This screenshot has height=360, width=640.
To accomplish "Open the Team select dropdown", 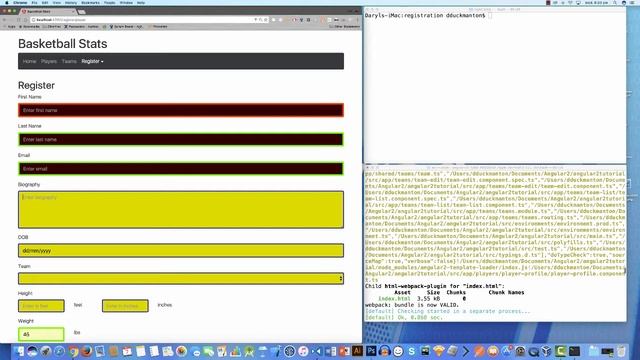I will 181,278.
